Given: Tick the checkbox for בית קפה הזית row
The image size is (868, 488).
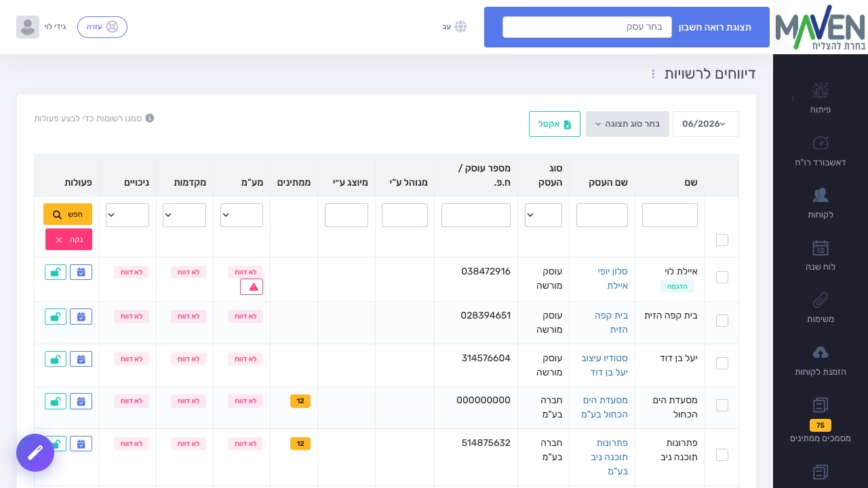Looking at the screenshot, I should [722, 321].
